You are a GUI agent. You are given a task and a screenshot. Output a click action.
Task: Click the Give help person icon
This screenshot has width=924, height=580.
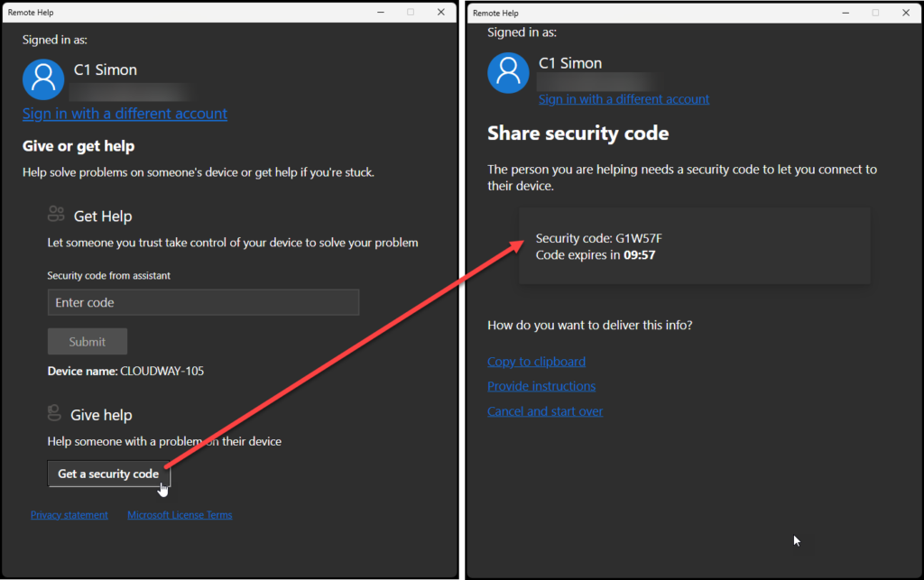point(54,413)
